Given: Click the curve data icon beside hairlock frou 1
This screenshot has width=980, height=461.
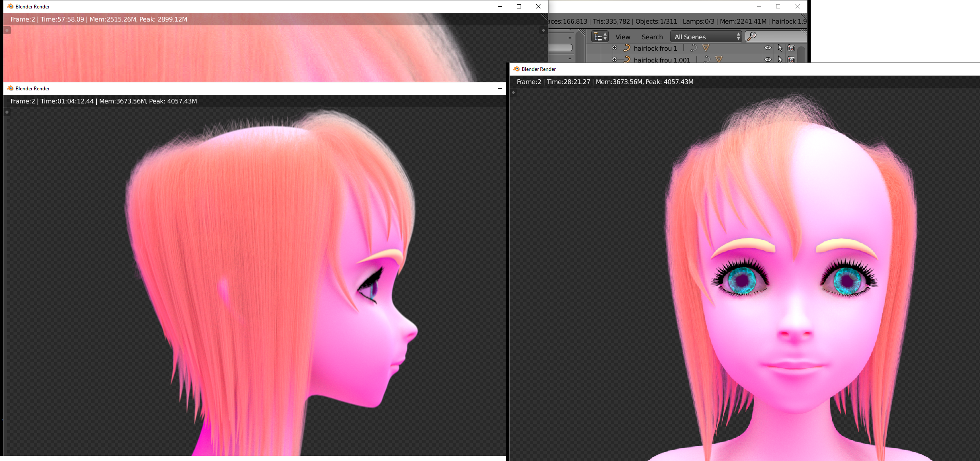Looking at the screenshot, I should (x=693, y=48).
